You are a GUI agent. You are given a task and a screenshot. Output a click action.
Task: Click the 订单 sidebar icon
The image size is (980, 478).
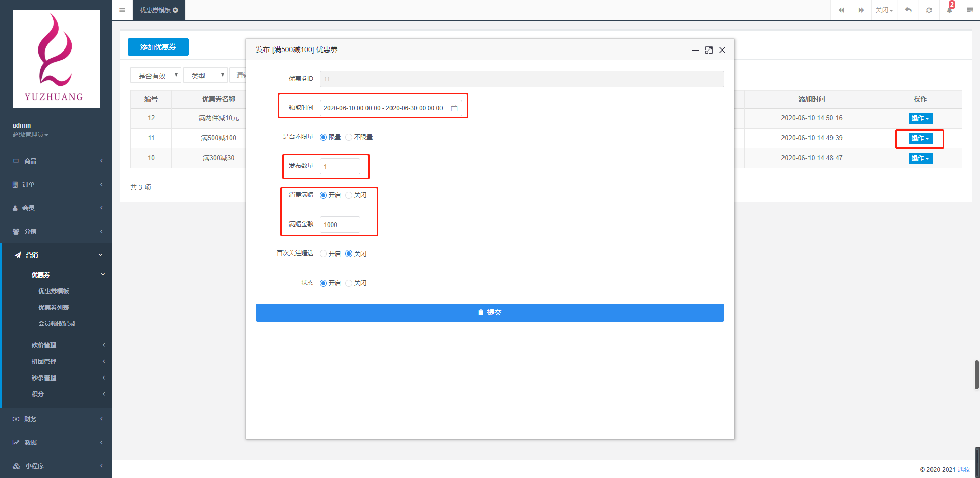click(15, 185)
